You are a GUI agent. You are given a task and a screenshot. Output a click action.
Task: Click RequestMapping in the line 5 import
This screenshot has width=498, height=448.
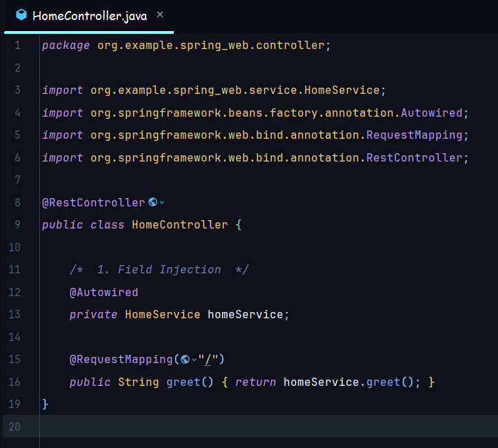415,135
